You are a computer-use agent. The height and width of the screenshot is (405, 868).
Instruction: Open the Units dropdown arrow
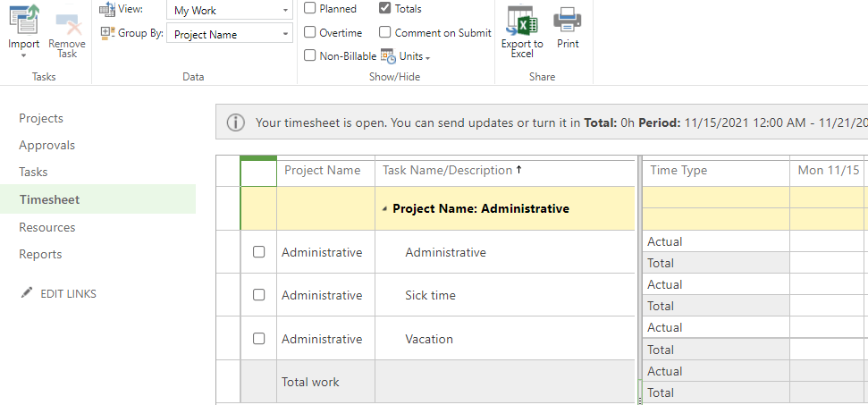(x=428, y=57)
